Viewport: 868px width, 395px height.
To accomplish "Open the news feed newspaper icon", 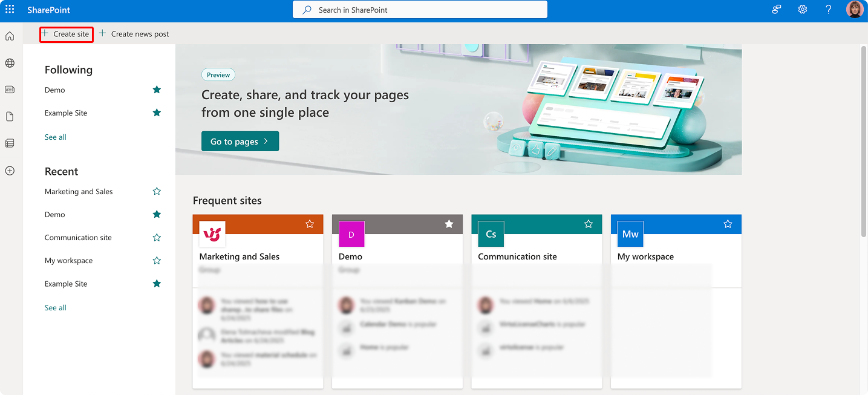I will pyautogui.click(x=9, y=89).
